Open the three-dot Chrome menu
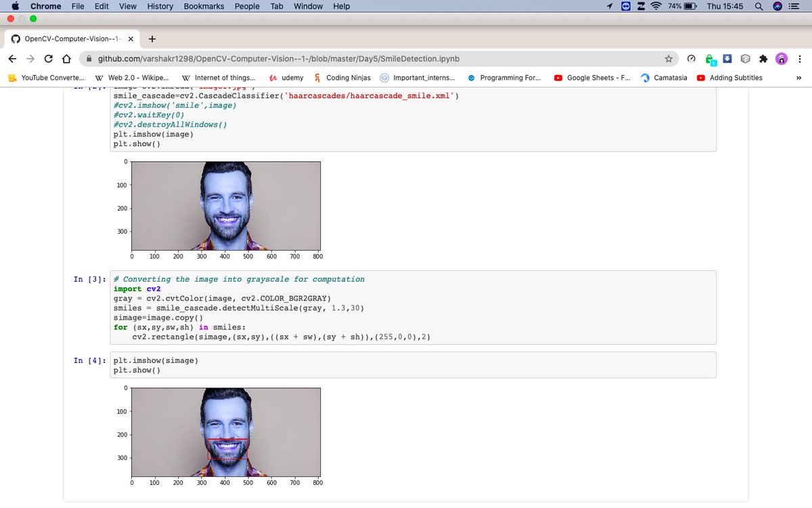The image size is (812, 508). tap(800, 59)
